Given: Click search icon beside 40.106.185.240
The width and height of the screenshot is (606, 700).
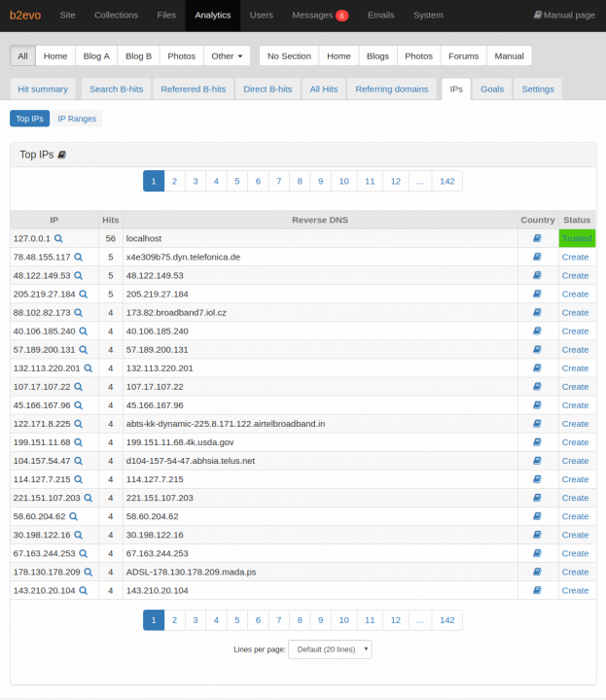Looking at the screenshot, I should (83, 332).
